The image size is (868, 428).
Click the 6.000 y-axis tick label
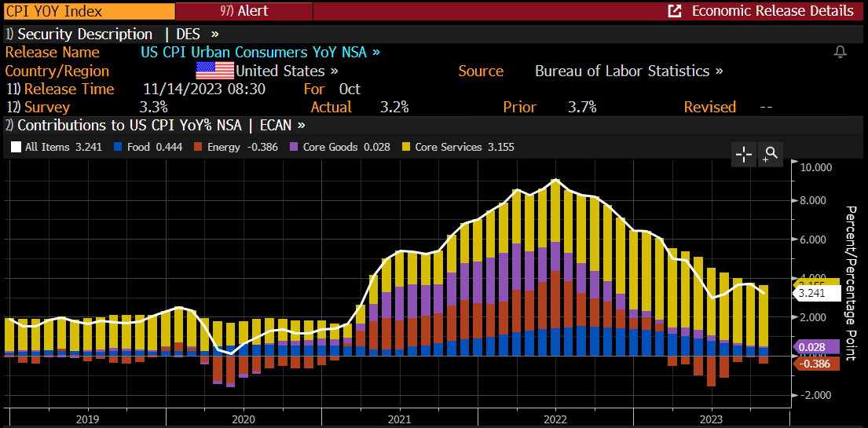click(815, 240)
